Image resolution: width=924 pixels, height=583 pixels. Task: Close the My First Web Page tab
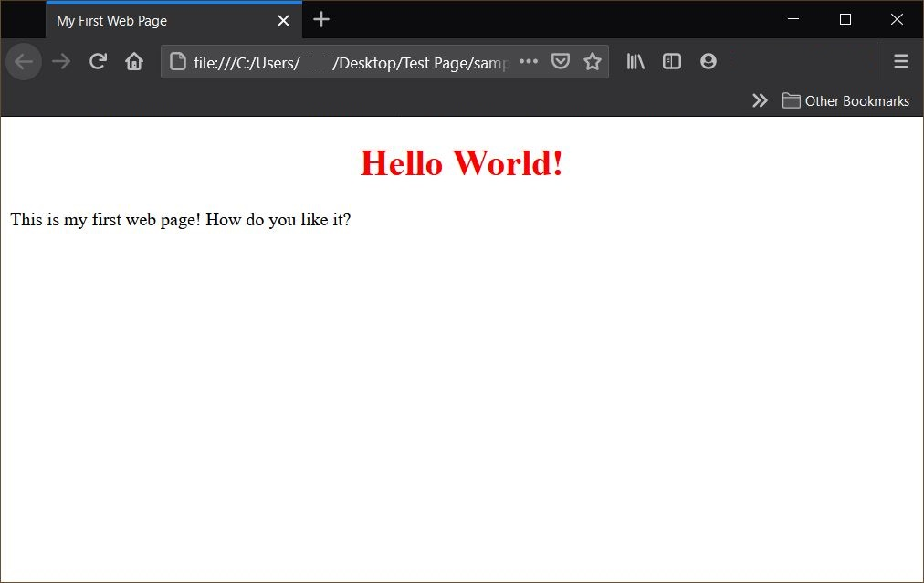[x=283, y=20]
